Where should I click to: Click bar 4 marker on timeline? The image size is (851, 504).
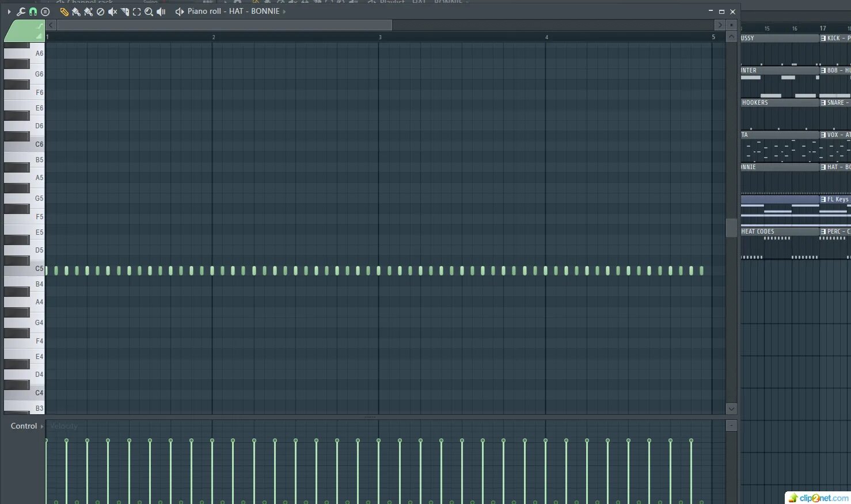pyautogui.click(x=546, y=37)
